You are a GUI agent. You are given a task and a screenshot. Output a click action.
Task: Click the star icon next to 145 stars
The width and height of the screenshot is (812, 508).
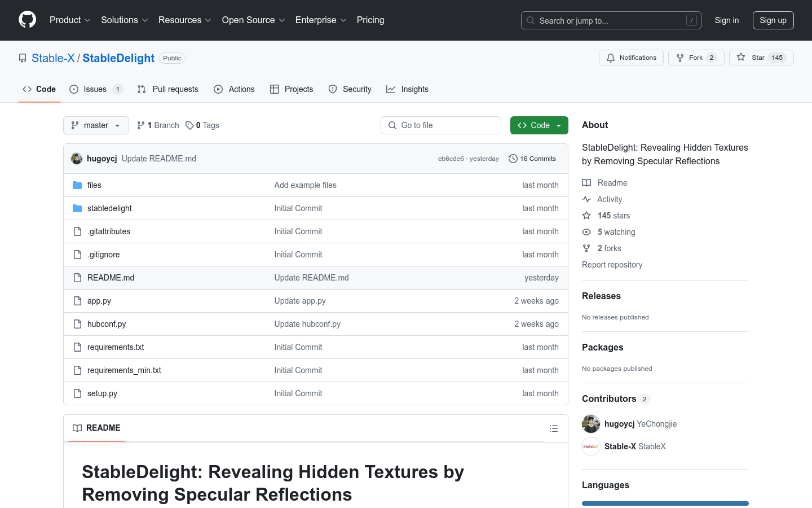(x=586, y=216)
